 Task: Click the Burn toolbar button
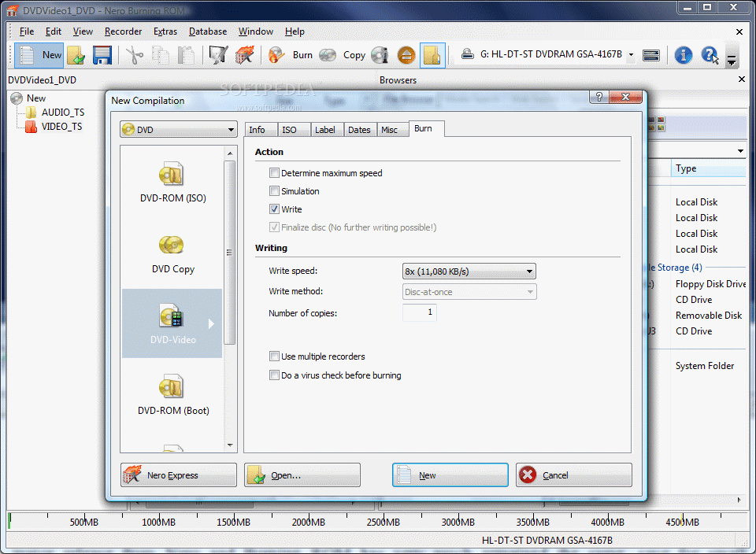click(x=291, y=55)
